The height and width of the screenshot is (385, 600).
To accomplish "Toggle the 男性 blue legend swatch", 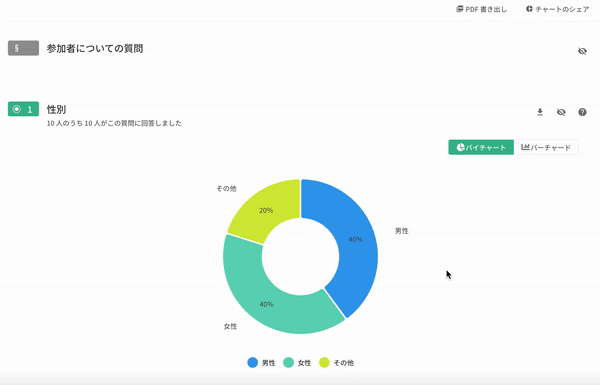I will 253,362.
